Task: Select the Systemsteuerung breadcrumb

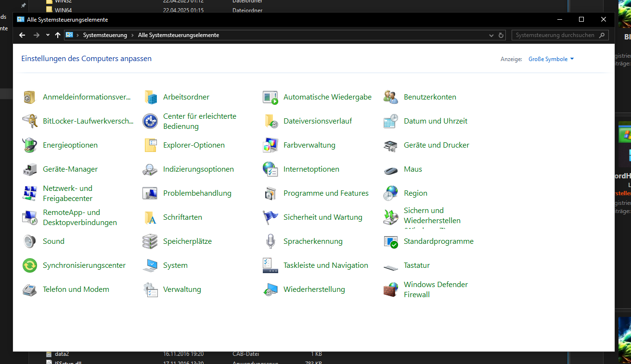Action: point(105,35)
